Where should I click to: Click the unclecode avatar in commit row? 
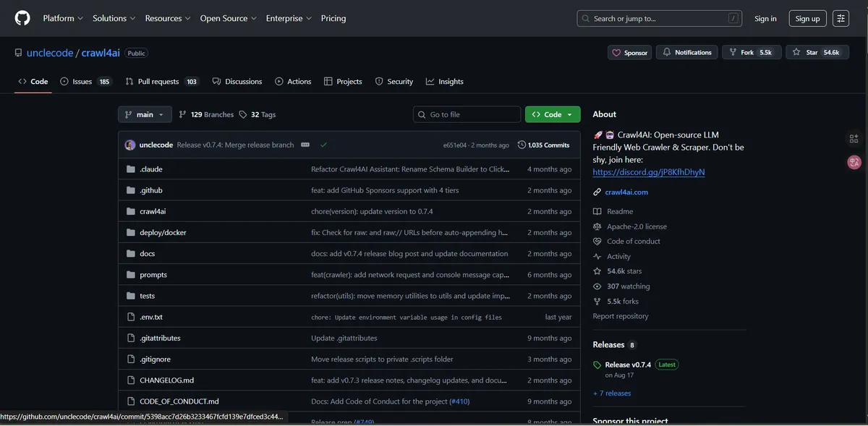[x=130, y=145]
